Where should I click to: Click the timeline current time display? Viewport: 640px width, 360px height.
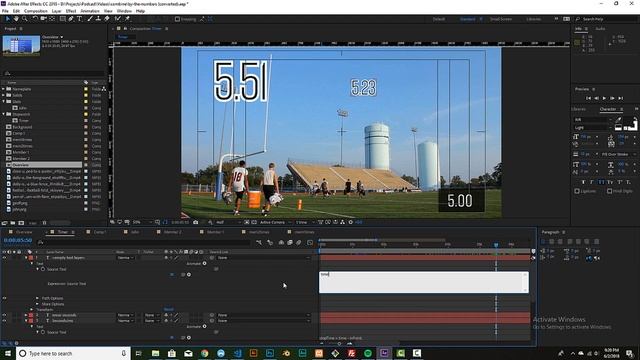tap(18, 240)
